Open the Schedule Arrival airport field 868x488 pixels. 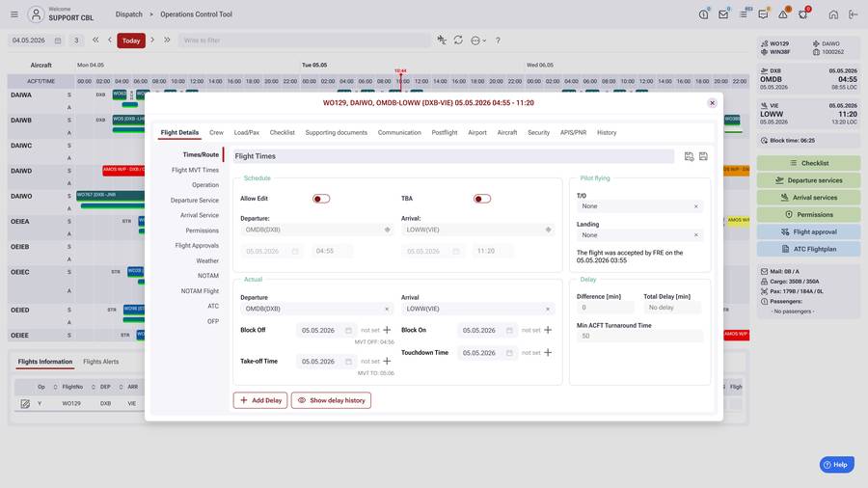(477, 230)
